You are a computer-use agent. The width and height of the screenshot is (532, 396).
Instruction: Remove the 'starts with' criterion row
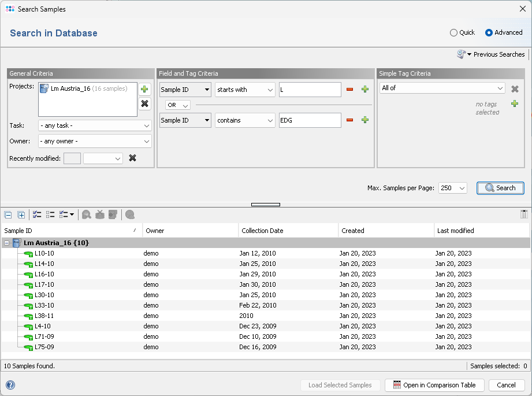click(349, 89)
